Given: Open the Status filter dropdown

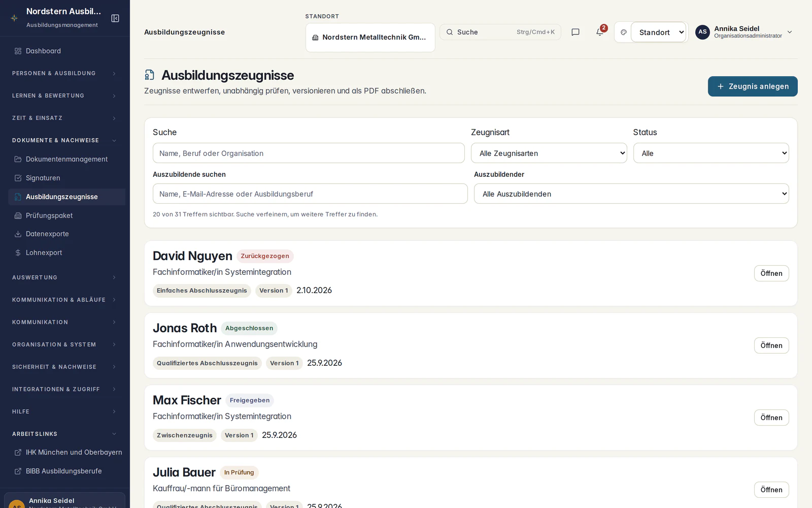Looking at the screenshot, I should 711,153.
